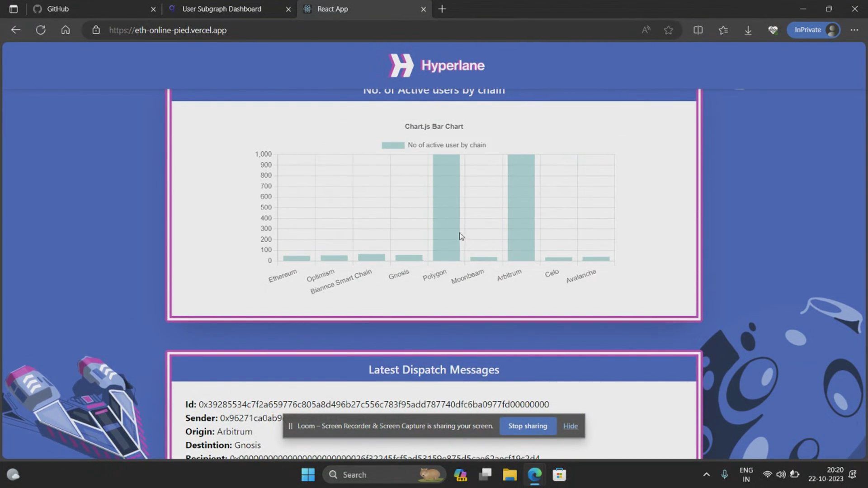Switch the ENG IN input language

(x=746, y=474)
